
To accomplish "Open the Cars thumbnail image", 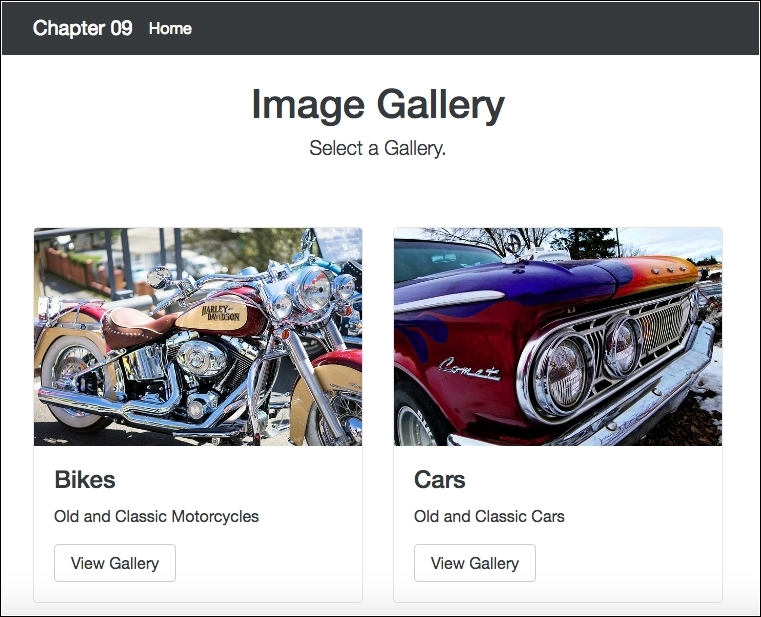I will pos(558,336).
